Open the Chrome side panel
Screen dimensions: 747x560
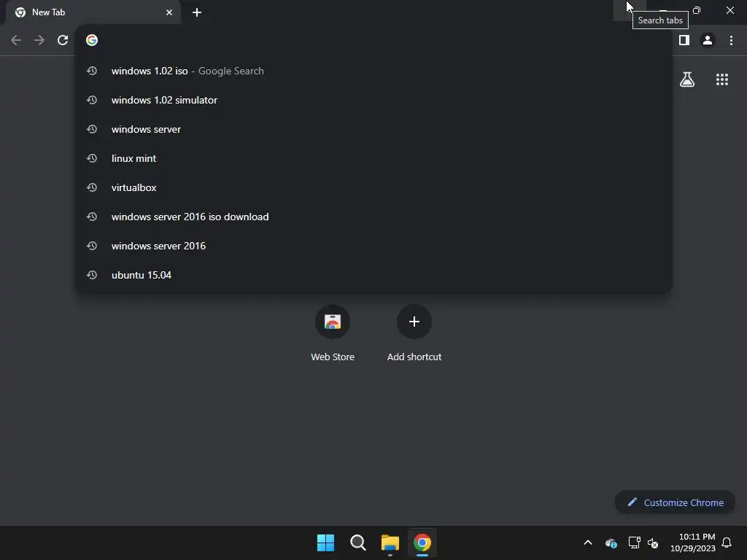click(x=684, y=40)
